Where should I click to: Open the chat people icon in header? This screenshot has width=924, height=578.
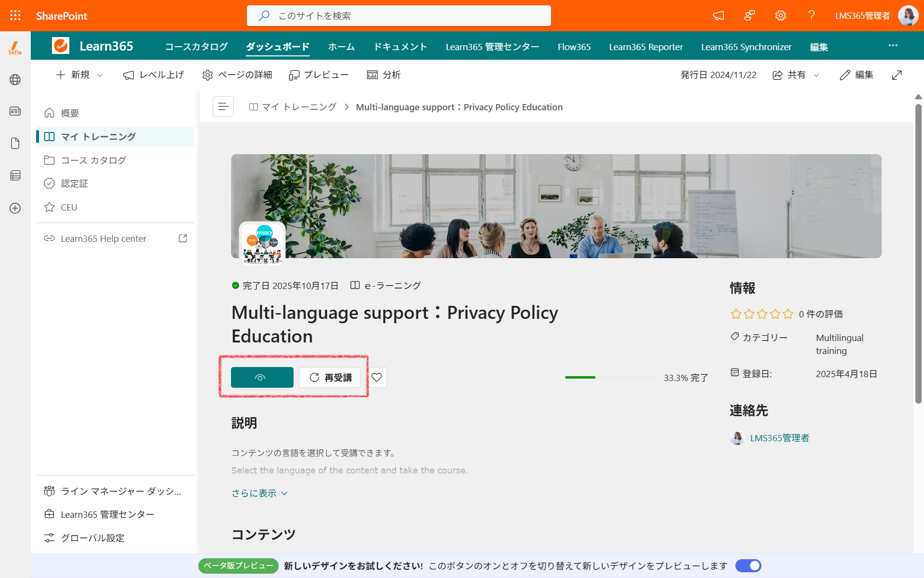coord(749,15)
